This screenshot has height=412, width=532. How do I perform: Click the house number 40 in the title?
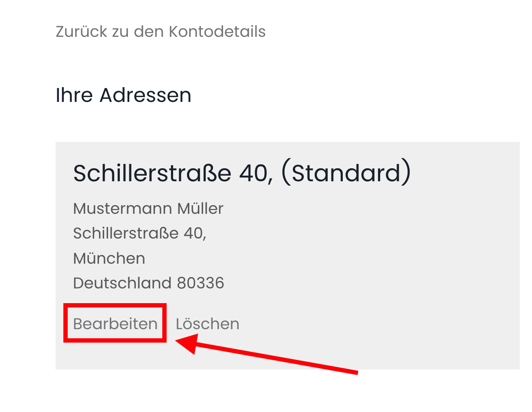pyautogui.click(x=256, y=173)
